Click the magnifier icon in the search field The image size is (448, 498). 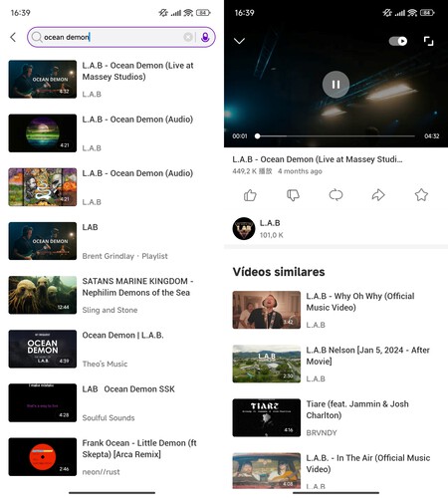[37, 37]
